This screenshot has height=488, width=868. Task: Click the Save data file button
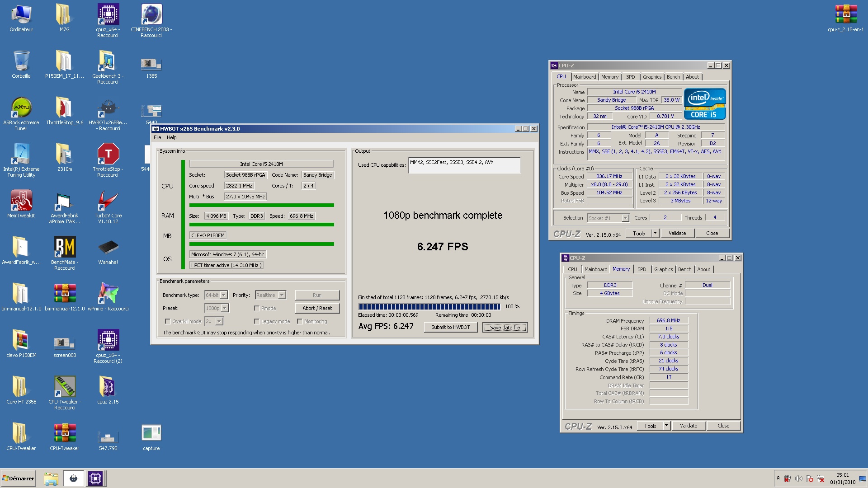click(x=505, y=327)
